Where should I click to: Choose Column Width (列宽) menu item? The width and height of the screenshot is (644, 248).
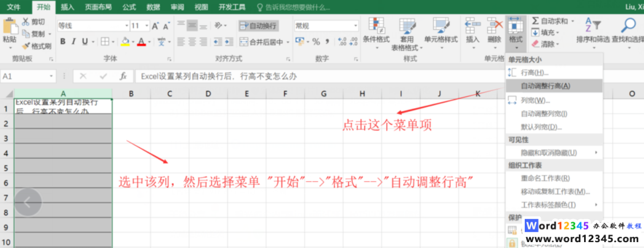(x=554, y=100)
